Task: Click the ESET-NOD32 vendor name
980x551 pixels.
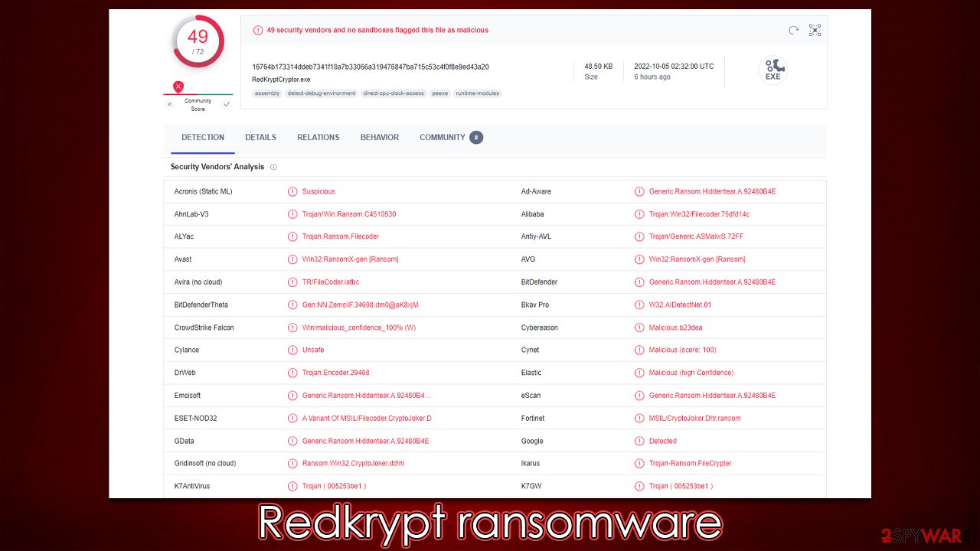Action: (x=195, y=418)
